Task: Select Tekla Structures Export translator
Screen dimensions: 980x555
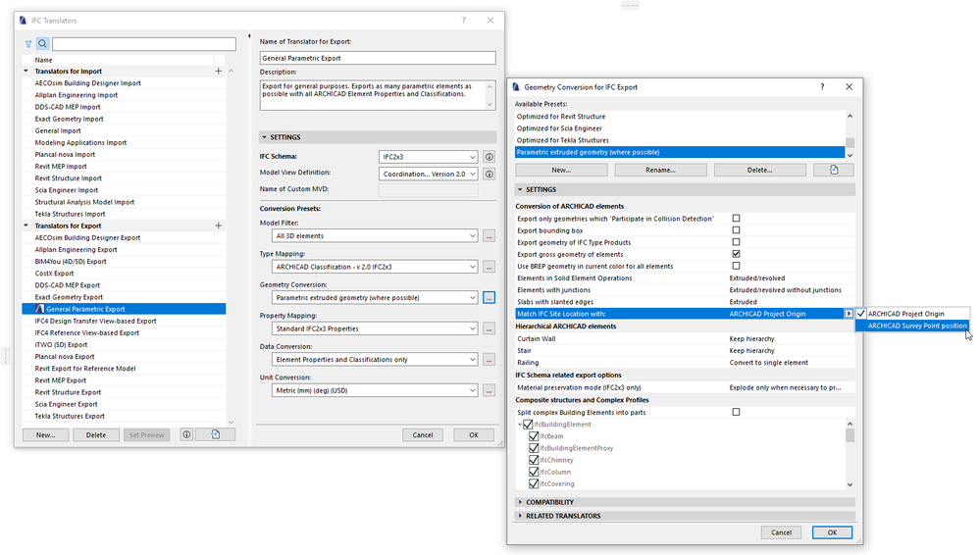Action: 124,416
